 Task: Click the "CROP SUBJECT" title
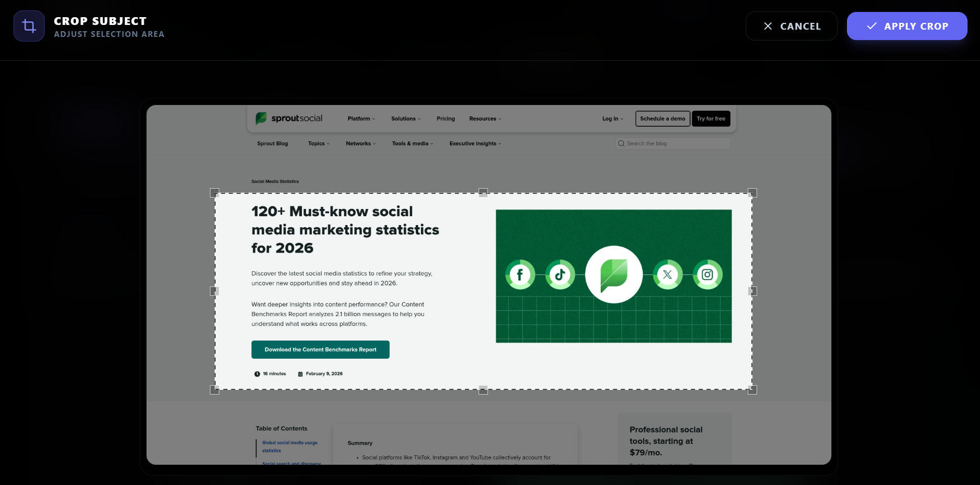click(100, 21)
